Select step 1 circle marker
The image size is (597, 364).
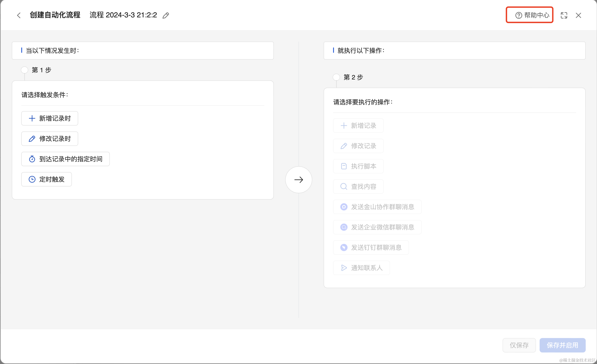(x=24, y=70)
